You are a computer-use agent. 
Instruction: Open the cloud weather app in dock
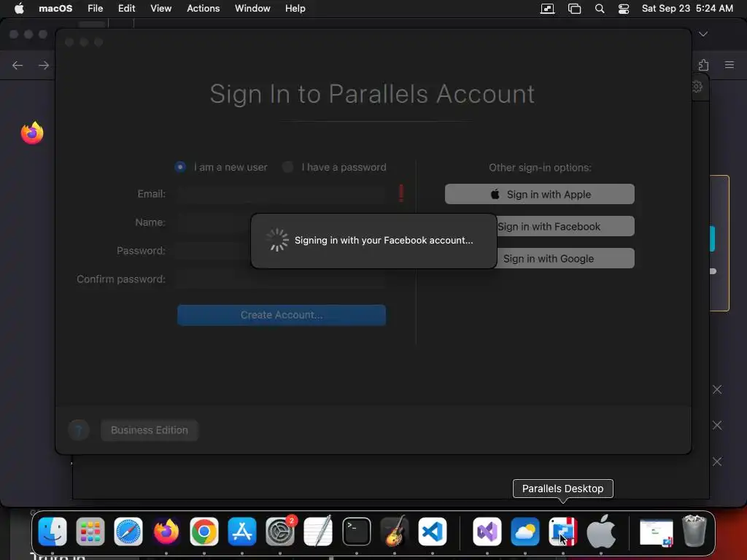525,532
